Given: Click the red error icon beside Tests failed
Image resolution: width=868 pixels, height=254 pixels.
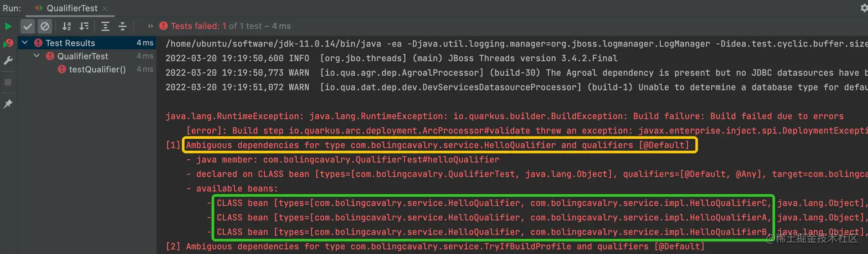Looking at the screenshot, I should [164, 26].
